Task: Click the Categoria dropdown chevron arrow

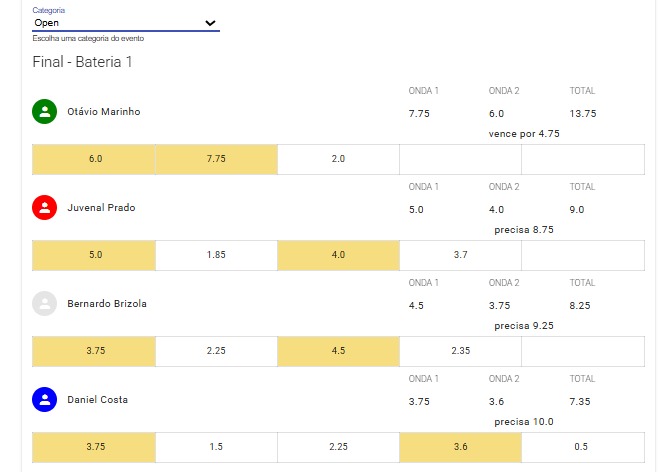Action: pos(210,23)
